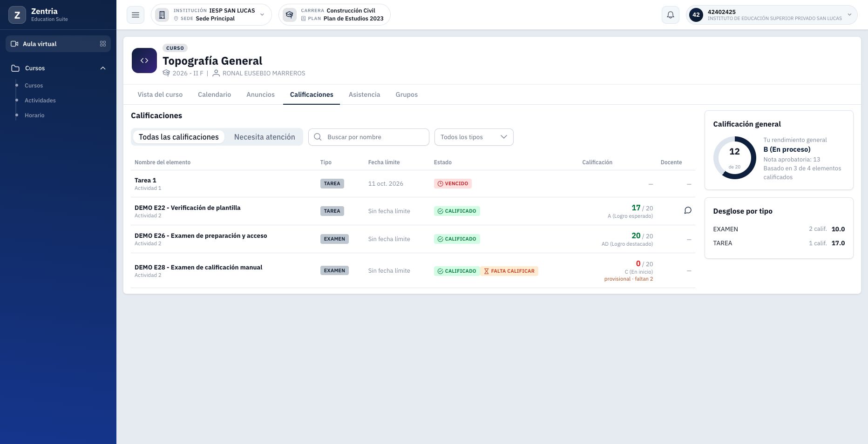This screenshot has height=444, width=868.
Task: Open the Carrera and Plan selector
Action: 334,15
